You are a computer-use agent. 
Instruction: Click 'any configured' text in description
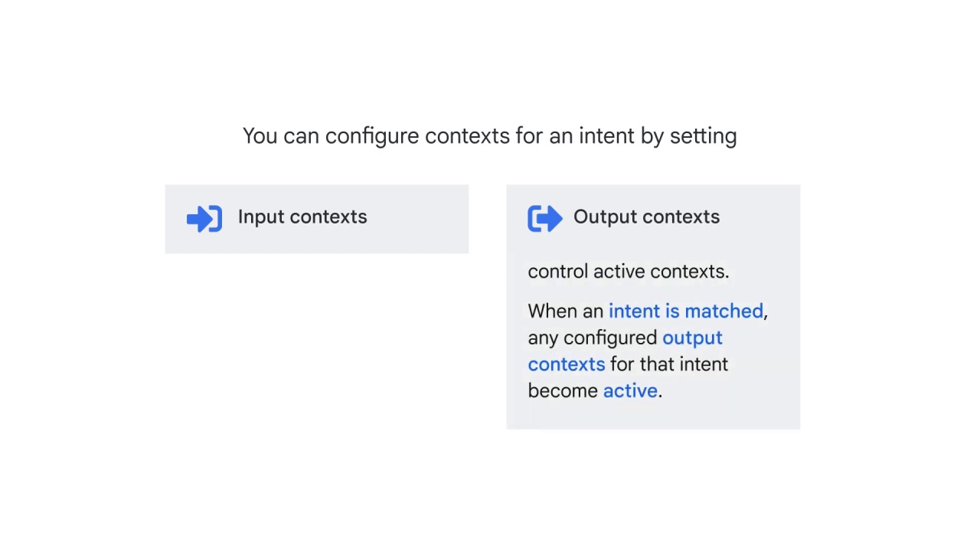(x=593, y=338)
